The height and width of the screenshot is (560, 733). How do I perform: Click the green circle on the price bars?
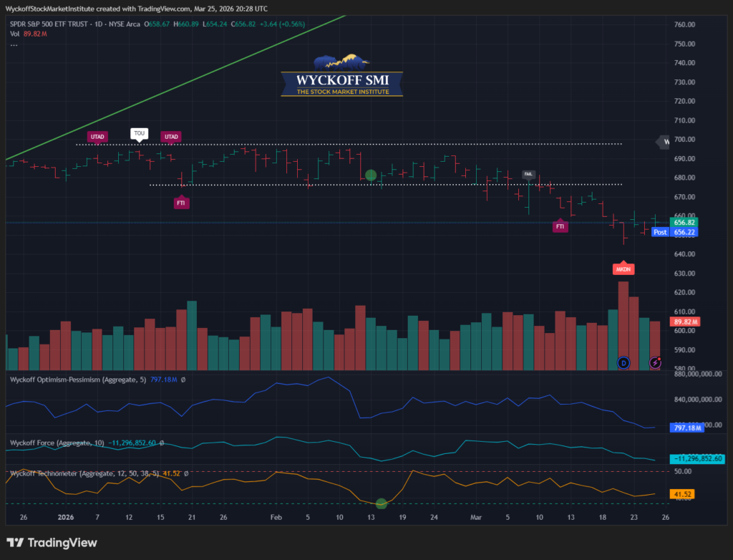click(x=371, y=175)
